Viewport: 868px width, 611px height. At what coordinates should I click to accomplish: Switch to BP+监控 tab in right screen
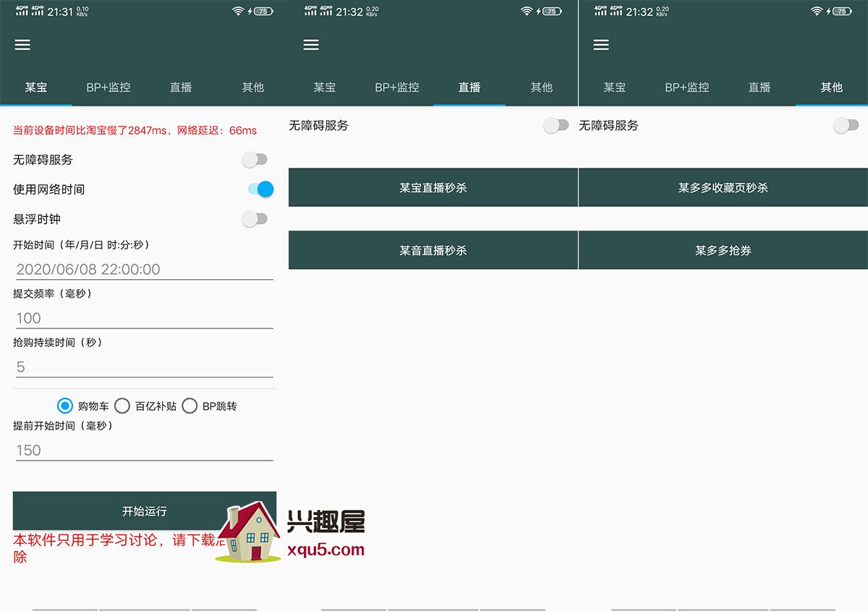tap(687, 87)
